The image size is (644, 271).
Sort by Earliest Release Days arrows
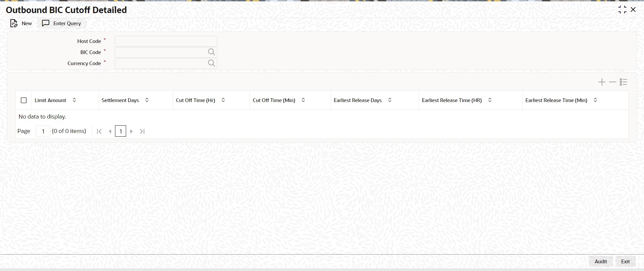pyautogui.click(x=390, y=100)
